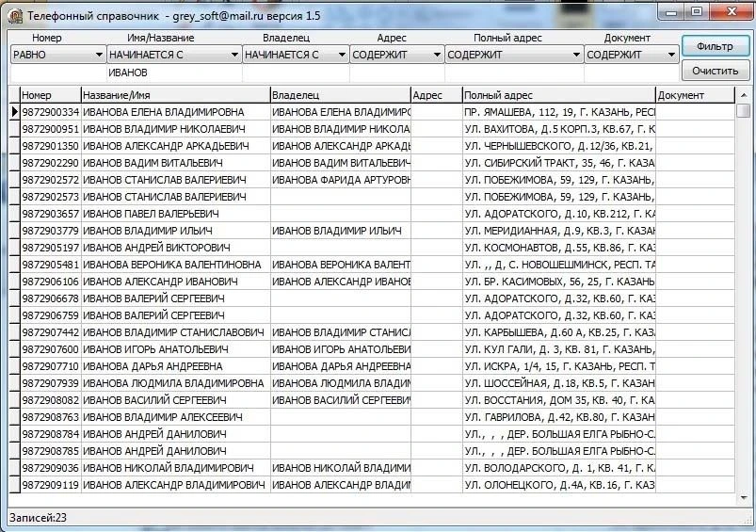Select ИВАНОВ АЛЕКСАНДР АРКАДЬЕВИЧ in the name column
This screenshot has width=756, height=532.
[175, 146]
